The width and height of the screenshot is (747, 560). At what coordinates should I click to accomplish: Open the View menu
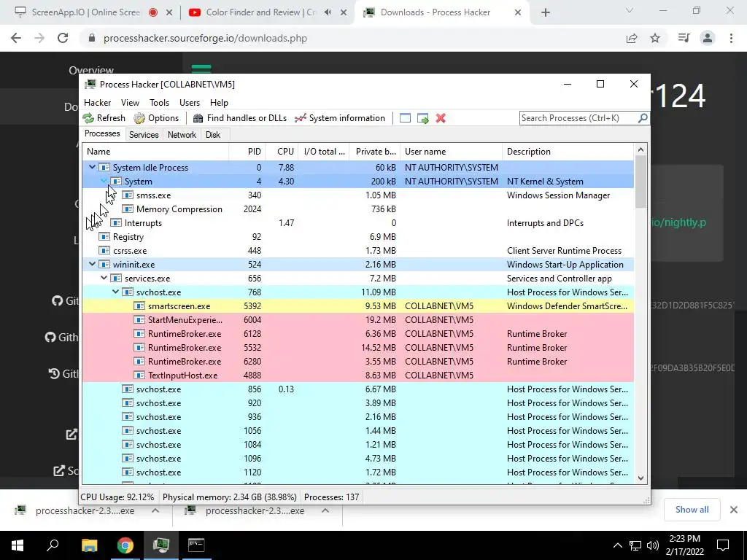[130, 103]
